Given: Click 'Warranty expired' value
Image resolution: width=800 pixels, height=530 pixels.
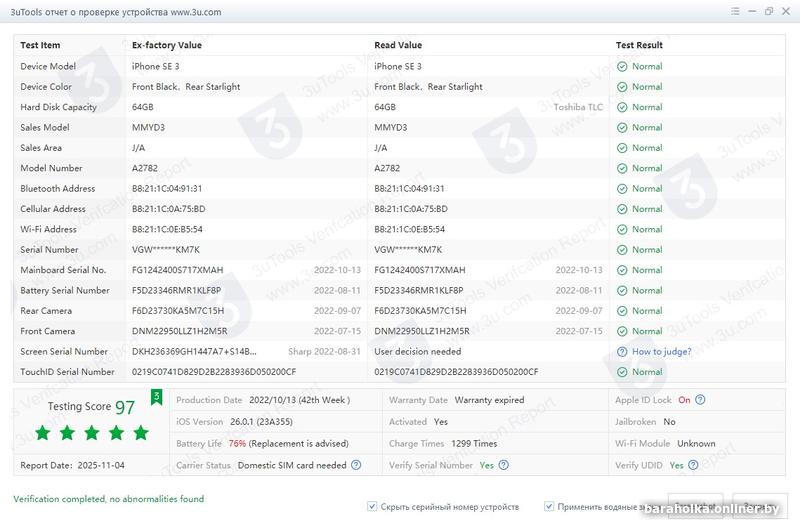Looking at the screenshot, I should (489, 400).
